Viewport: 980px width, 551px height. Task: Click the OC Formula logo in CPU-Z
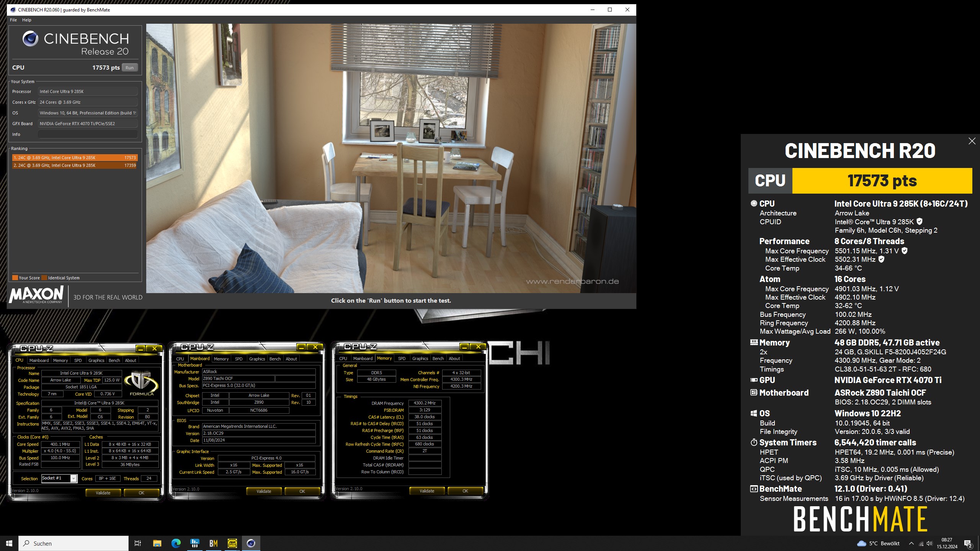coord(141,383)
